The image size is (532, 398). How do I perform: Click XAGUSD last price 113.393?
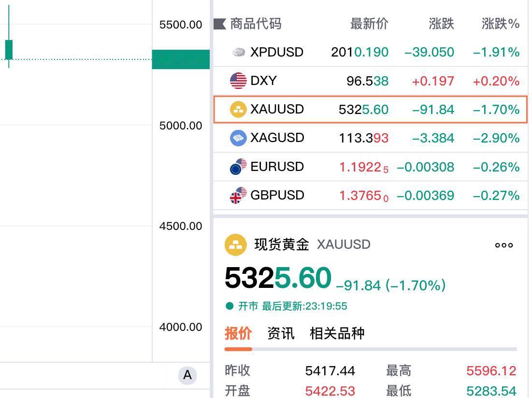point(364,138)
